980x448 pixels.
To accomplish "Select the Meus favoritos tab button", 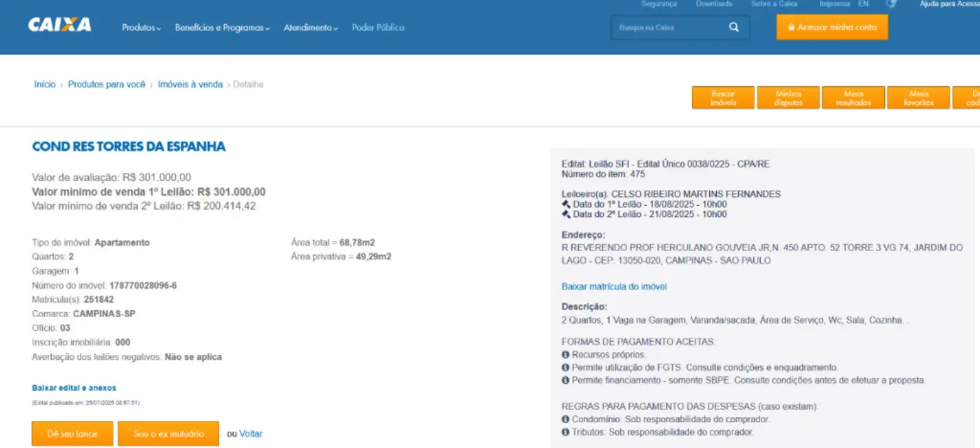I will click(x=918, y=98).
